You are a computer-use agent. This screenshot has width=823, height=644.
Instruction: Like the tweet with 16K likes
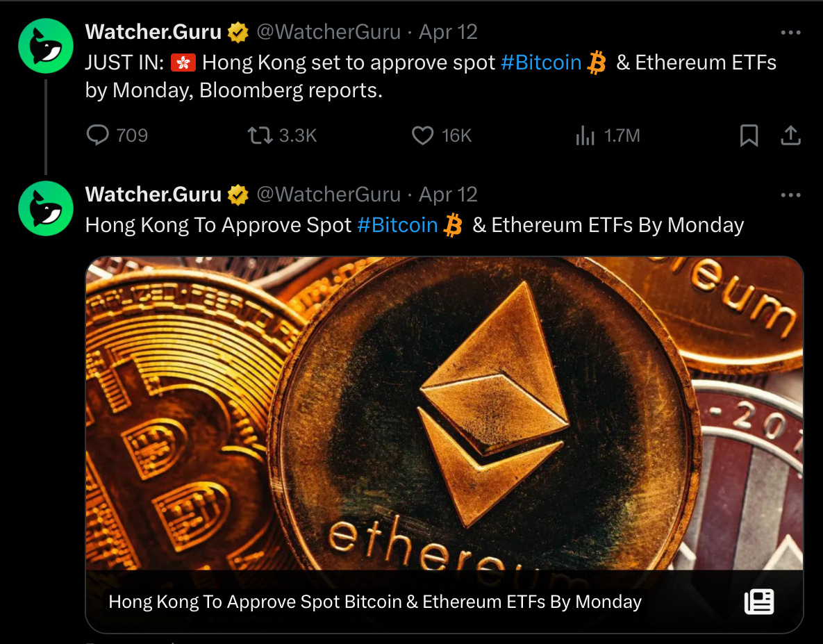pos(442,135)
